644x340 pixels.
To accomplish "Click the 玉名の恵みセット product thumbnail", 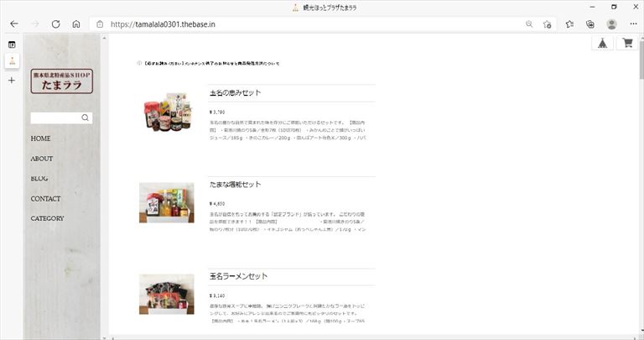I will 167,112.
